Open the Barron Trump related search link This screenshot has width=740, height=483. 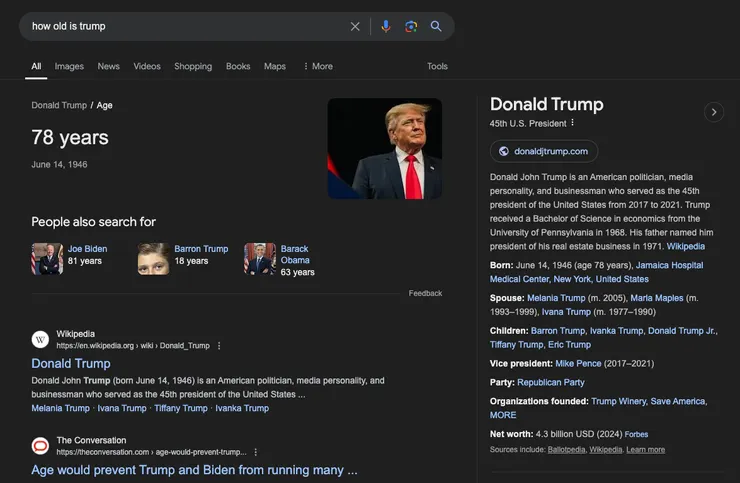[x=201, y=249]
